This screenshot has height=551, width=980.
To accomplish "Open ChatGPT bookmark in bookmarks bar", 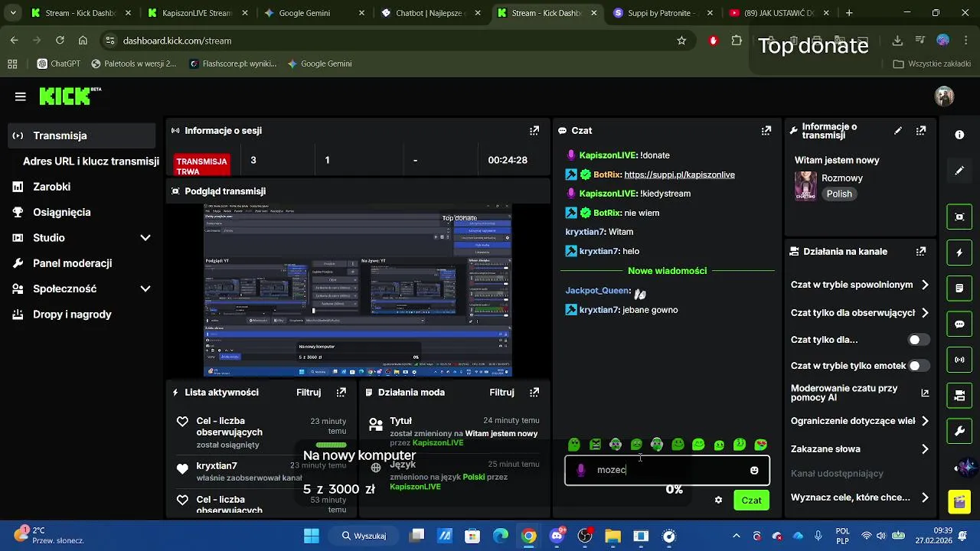I will point(58,64).
